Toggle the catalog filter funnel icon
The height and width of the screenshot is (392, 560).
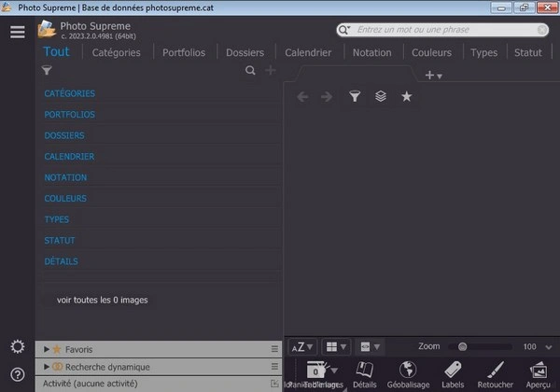pyautogui.click(x=47, y=71)
